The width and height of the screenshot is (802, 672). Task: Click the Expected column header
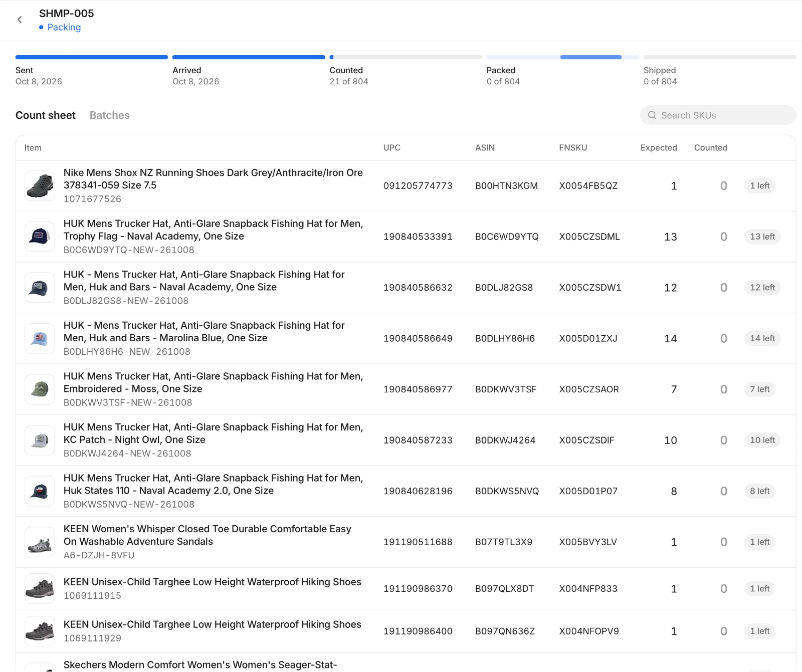[659, 148]
